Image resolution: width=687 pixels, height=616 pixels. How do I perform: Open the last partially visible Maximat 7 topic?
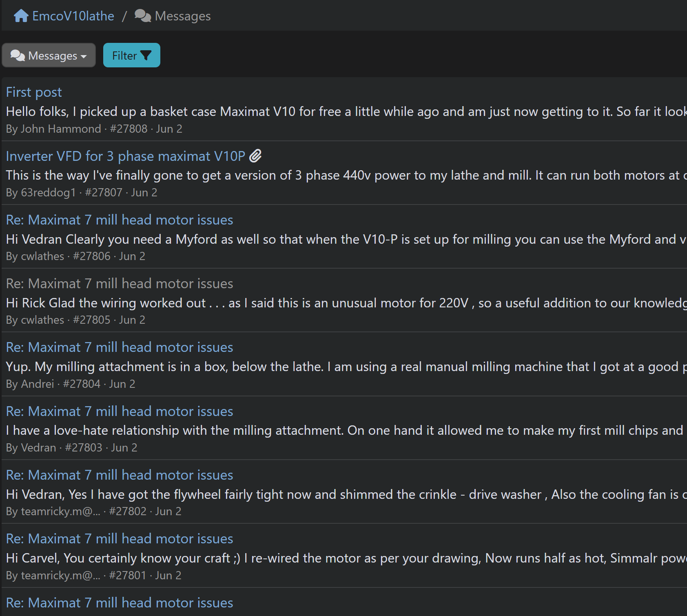120,603
